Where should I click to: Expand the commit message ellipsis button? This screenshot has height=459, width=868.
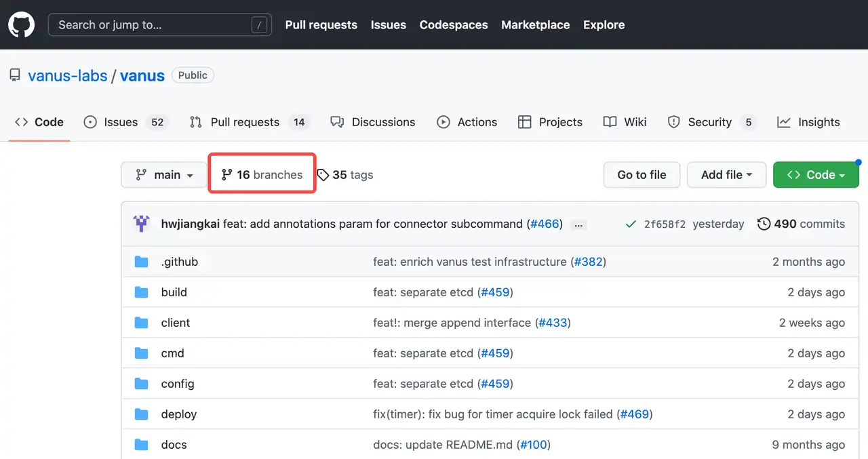coord(578,224)
